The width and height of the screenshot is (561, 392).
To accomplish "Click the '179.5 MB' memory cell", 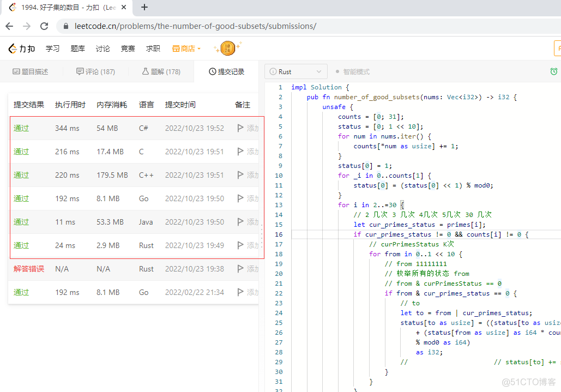I will click(x=112, y=175).
